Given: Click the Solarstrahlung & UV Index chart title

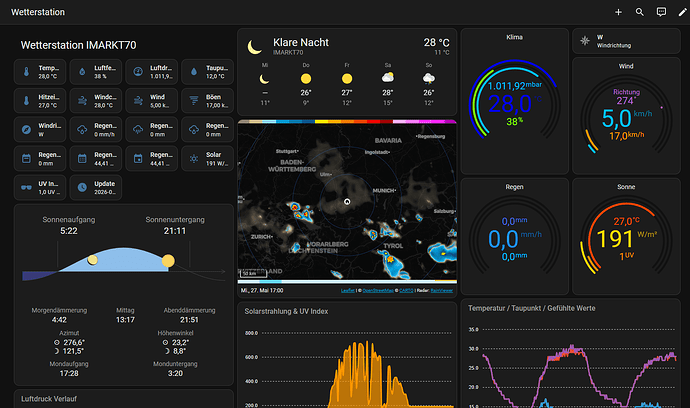Looking at the screenshot, I should [x=286, y=311].
